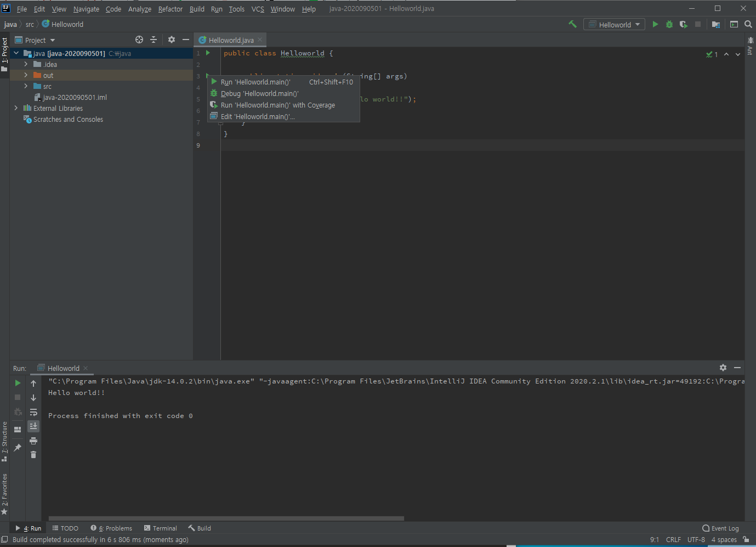
Task: Collapse all in the Project panel
Action: click(154, 40)
